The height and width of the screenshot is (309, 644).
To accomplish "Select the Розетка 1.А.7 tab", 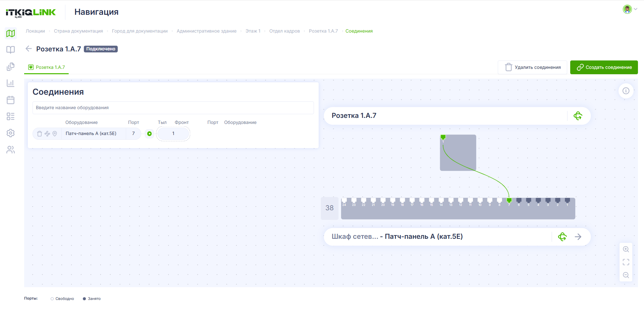I will (x=47, y=67).
